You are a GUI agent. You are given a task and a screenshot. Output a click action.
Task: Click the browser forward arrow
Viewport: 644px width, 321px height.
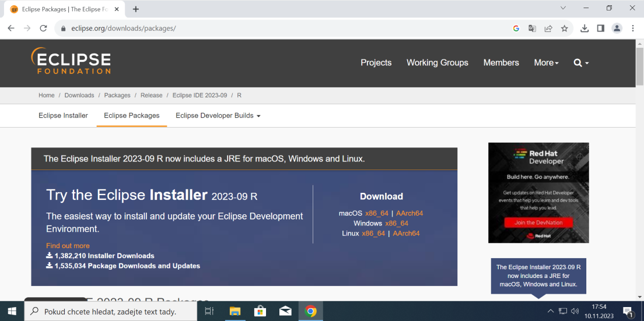coord(27,29)
